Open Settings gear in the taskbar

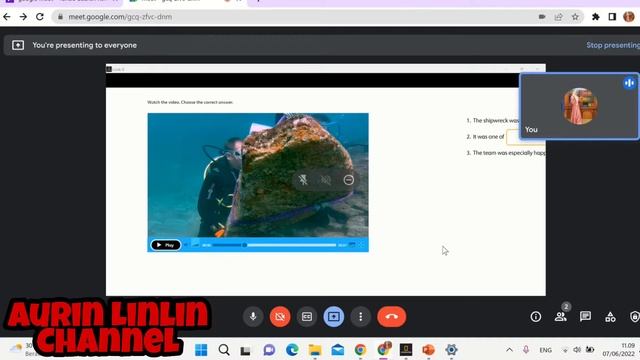451,350
